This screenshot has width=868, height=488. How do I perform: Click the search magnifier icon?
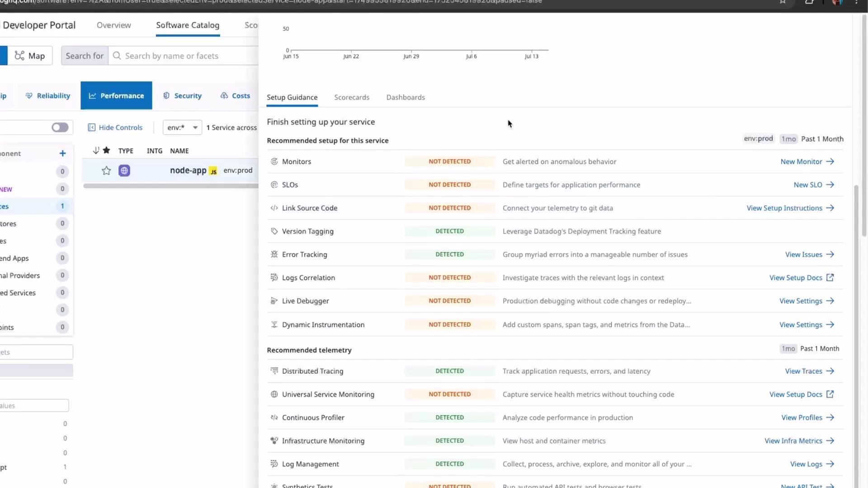click(x=117, y=56)
